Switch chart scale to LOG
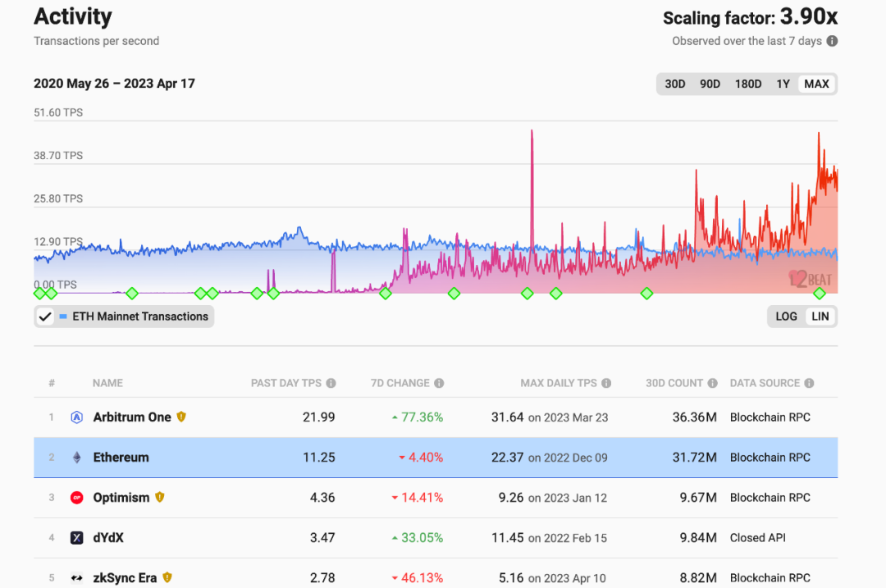Screen dimensions: 886x588 (x=786, y=317)
